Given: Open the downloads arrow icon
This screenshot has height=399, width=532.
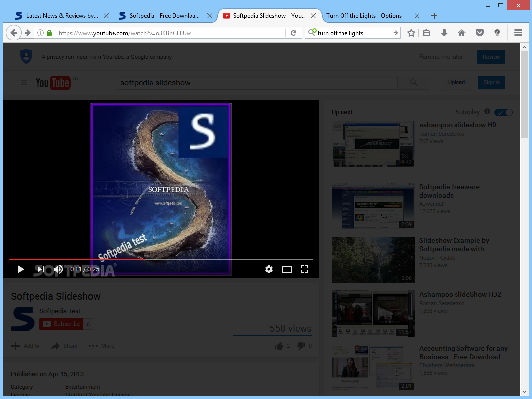Looking at the screenshot, I should (x=444, y=33).
